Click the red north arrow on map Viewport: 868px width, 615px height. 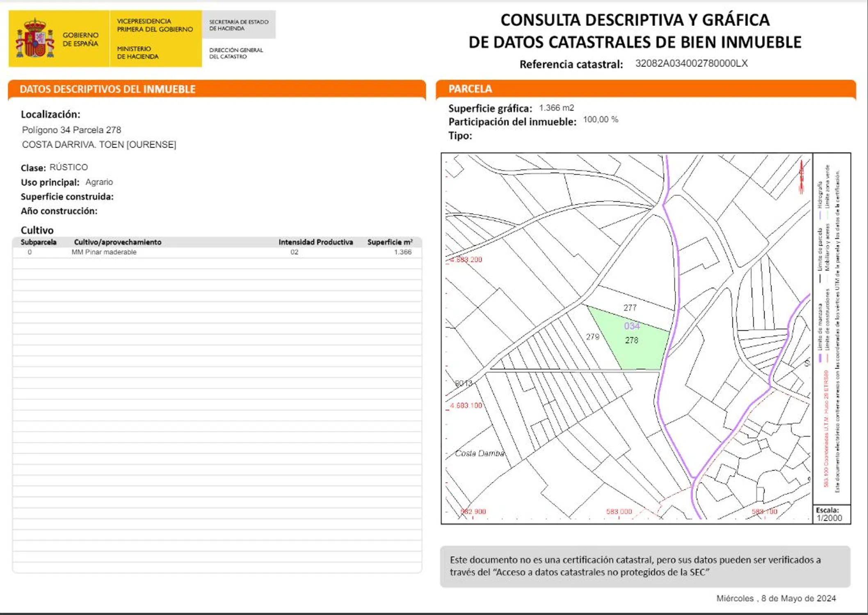(801, 176)
